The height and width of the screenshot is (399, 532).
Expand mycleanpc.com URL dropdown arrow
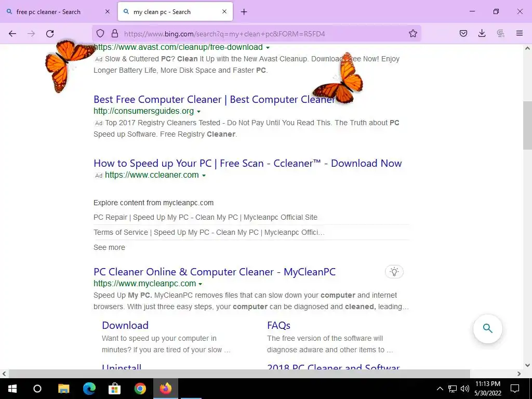200,284
